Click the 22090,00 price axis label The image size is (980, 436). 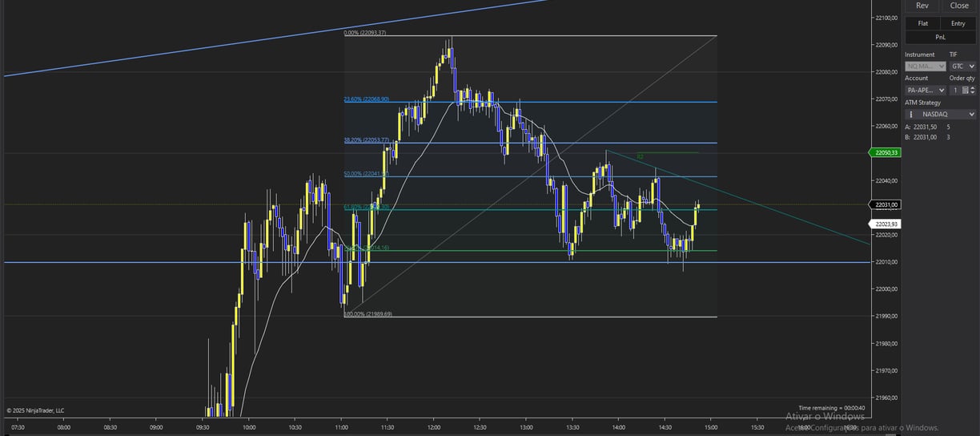886,45
